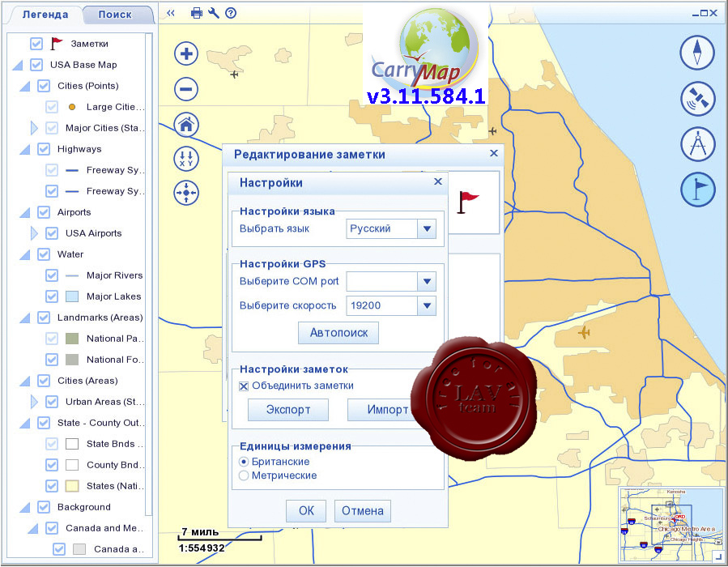This screenshot has height=567, width=728.
Task: Toggle the County Bnd layer checkbox
Action: pyautogui.click(x=52, y=465)
